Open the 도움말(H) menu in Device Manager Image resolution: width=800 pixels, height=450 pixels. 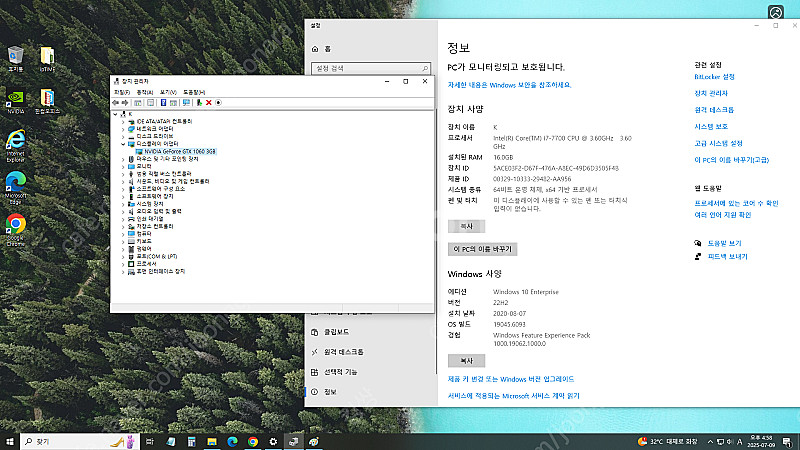194,92
